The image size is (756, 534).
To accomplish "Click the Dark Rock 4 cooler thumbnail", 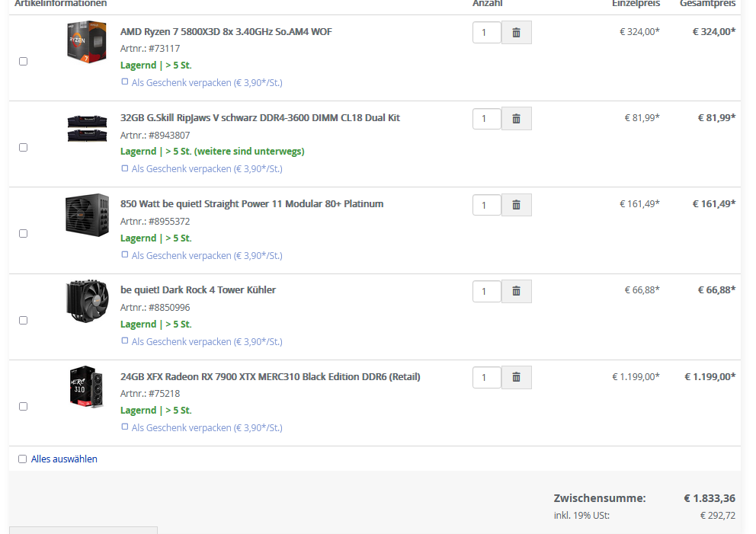I will tap(88, 301).
